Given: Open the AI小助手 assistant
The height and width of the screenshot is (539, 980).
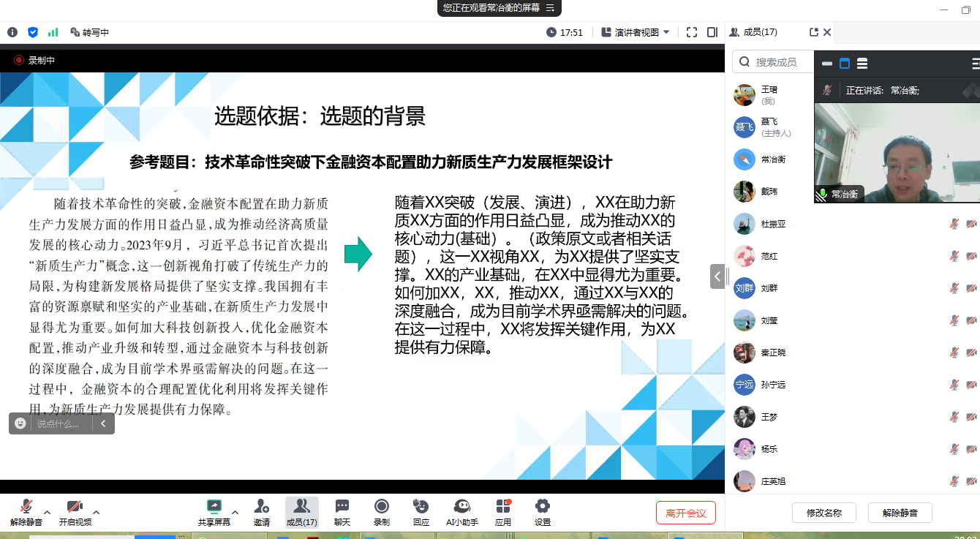Looking at the screenshot, I should (461, 507).
